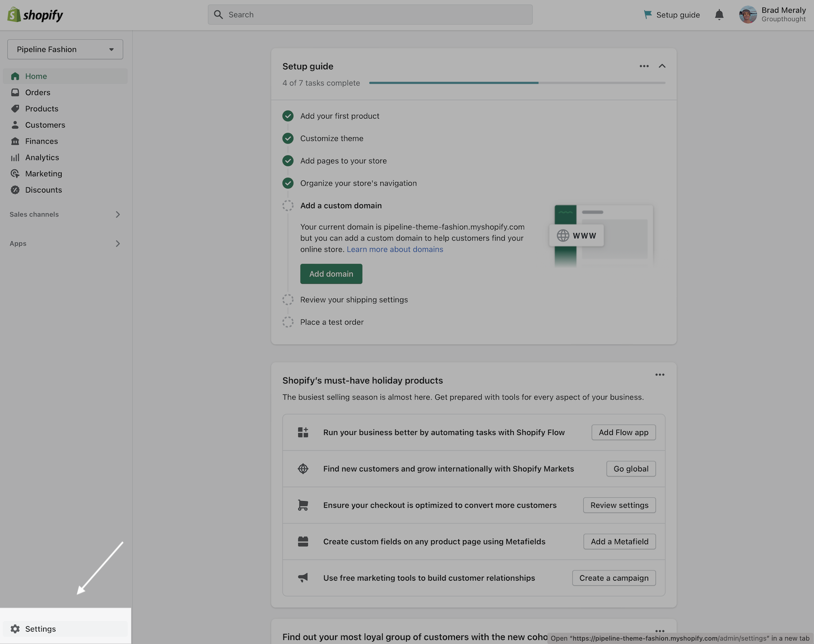
Task: Click the Shopify Markets globe icon
Action: point(303,469)
